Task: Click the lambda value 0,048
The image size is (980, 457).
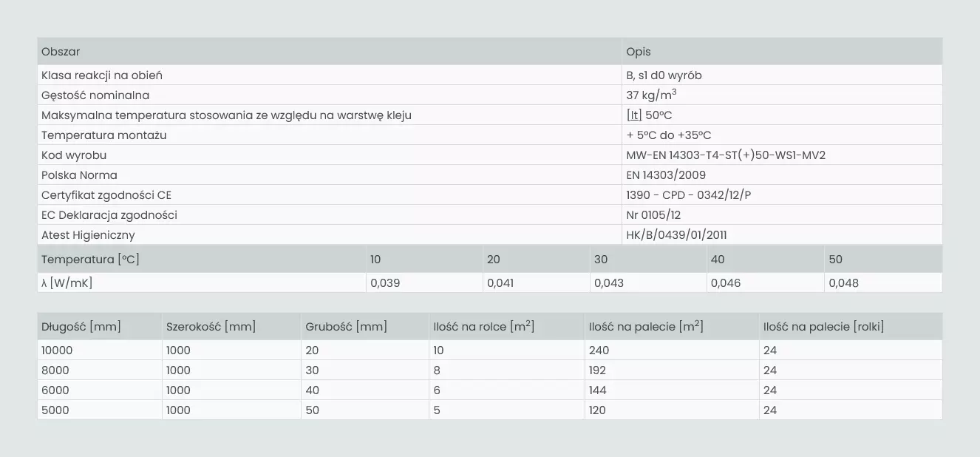Action: (x=843, y=283)
